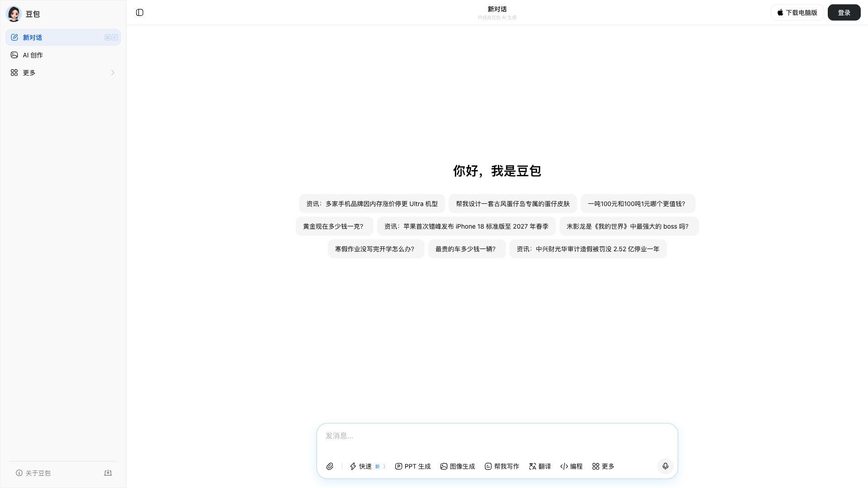Select 新对话 in the sidebar
Viewport: 868px width, 488px height.
pyautogui.click(x=32, y=38)
